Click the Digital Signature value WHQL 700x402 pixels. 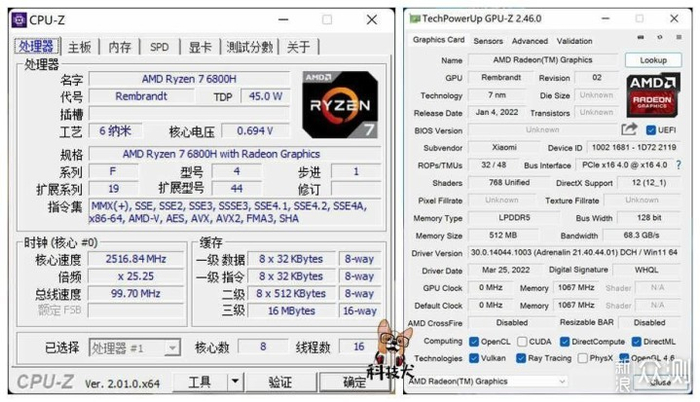point(646,270)
